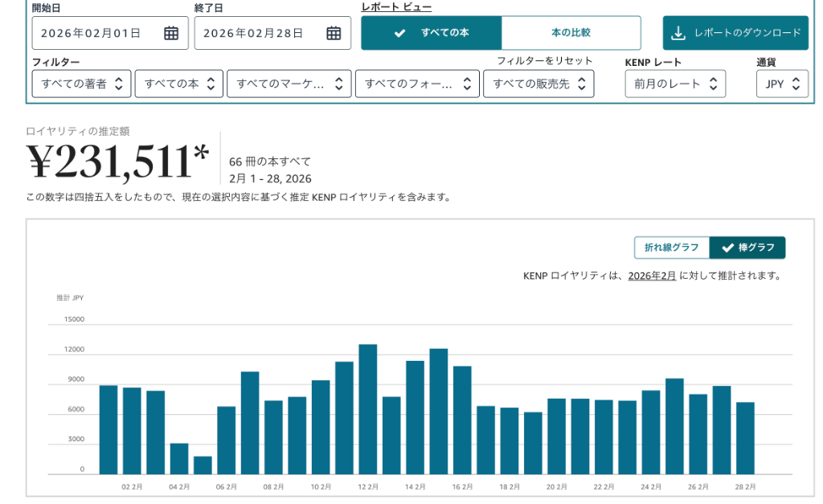Open the end date calendar picker icon
This screenshot has height=504, width=823.
pos(334,33)
